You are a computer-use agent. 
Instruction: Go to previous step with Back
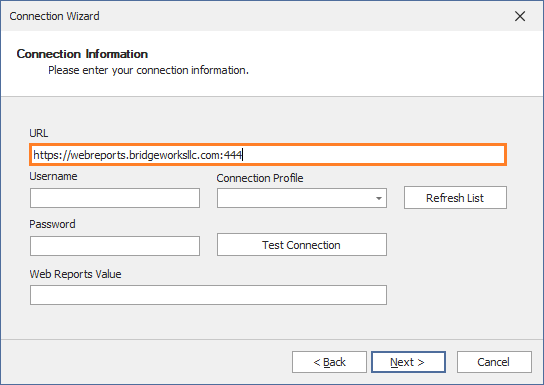(x=329, y=362)
